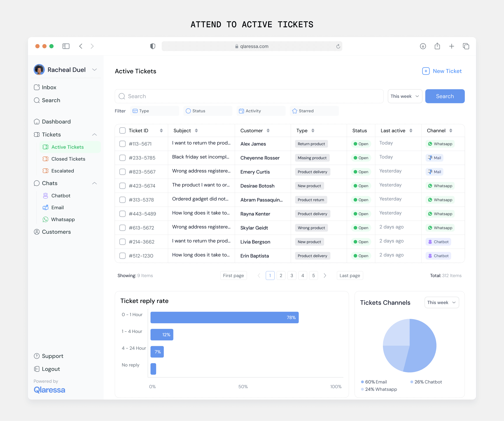Select ticket #233-5785 checkbox
This screenshot has width=504, height=421.
point(123,158)
